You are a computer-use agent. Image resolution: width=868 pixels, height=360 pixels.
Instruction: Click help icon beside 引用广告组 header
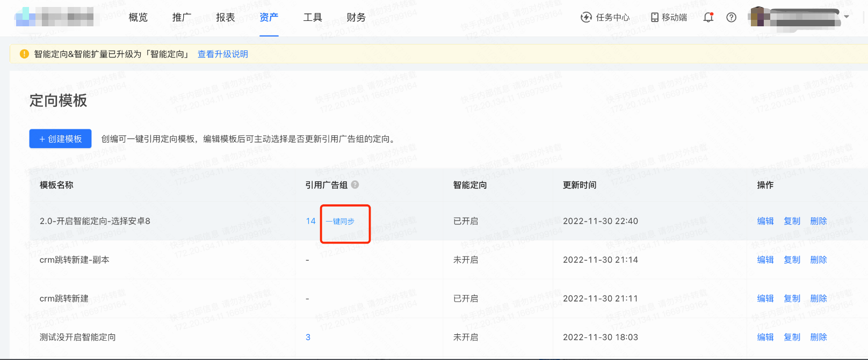point(355,185)
